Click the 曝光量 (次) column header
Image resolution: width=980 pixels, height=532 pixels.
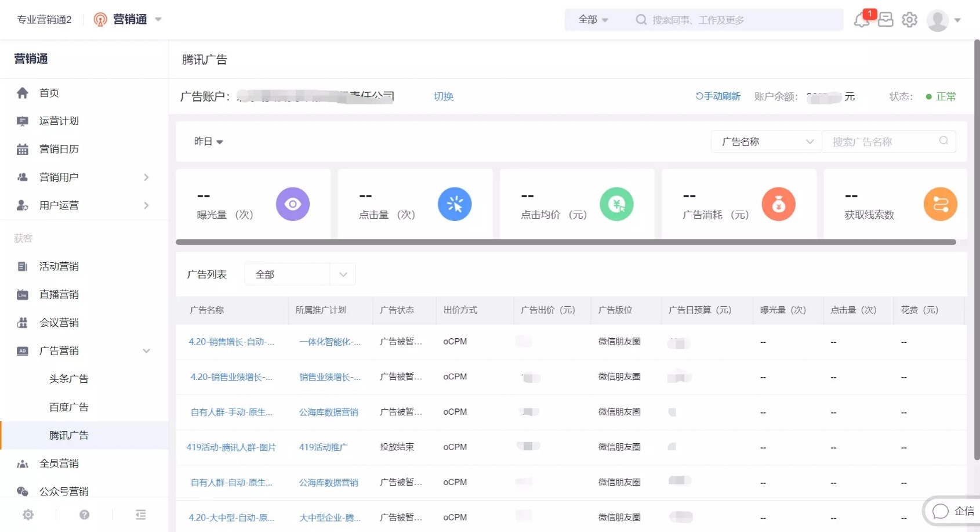(x=783, y=310)
